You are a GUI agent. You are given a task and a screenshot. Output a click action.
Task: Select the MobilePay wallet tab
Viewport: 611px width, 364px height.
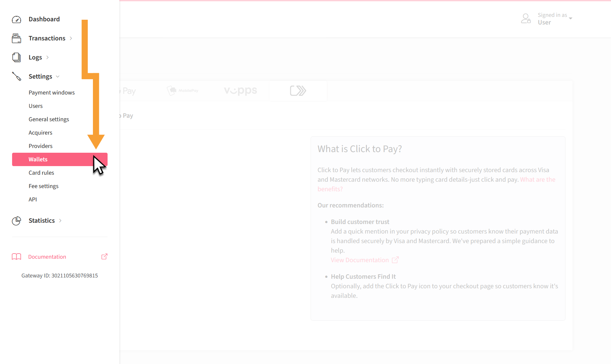[x=183, y=90]
